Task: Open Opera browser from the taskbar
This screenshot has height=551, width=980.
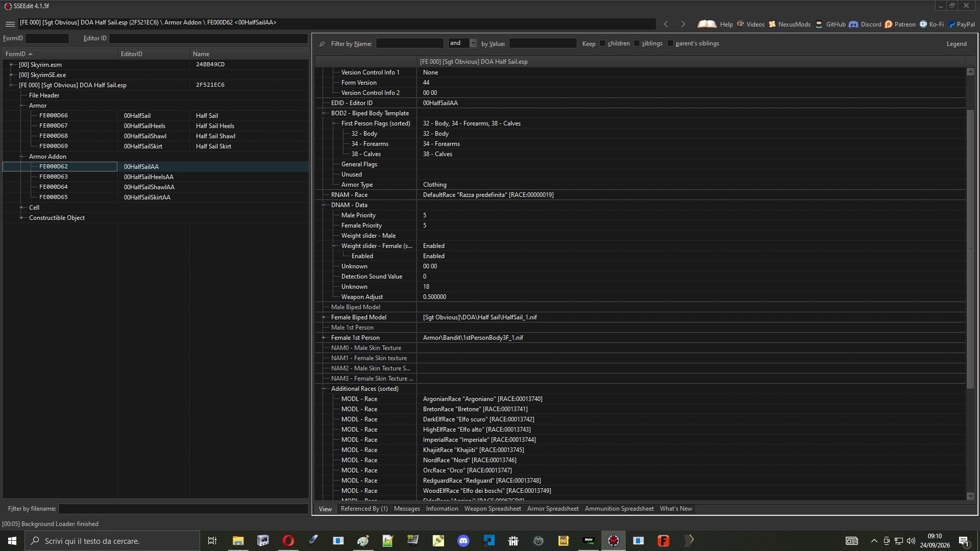Action: click(x=288, y=541)
